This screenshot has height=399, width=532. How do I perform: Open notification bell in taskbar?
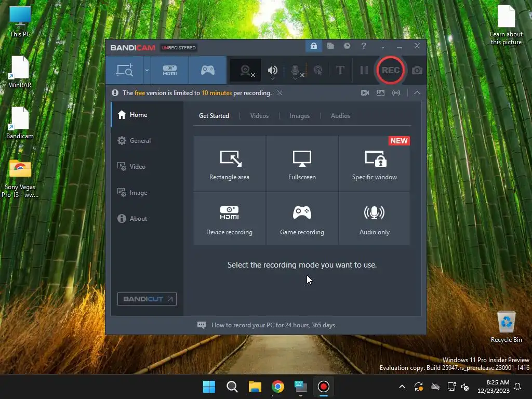tap(518, 387)
